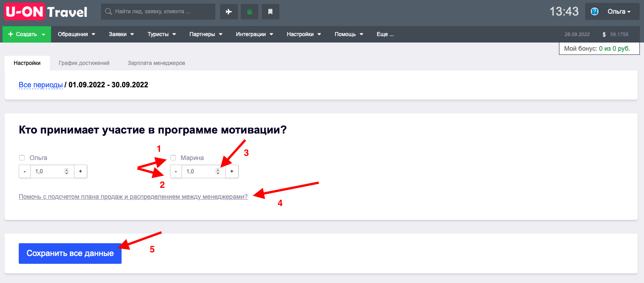Decrease Марина coefficient with minus button
The image size is (644, 283).
[176, 171]
